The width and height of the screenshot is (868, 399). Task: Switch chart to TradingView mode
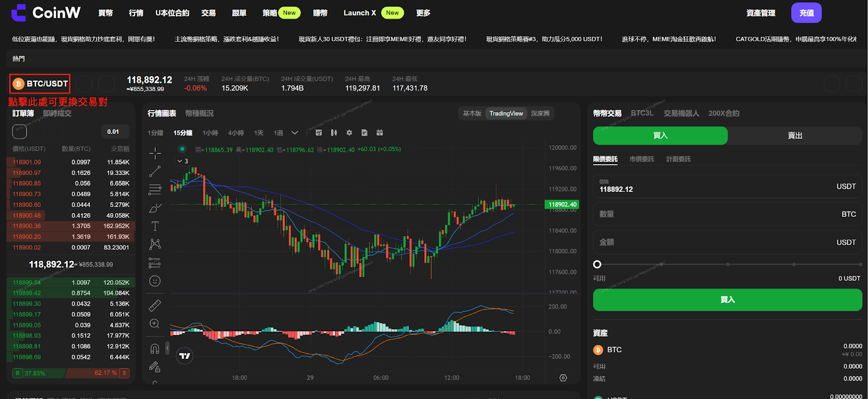click(x=506, y=113)
